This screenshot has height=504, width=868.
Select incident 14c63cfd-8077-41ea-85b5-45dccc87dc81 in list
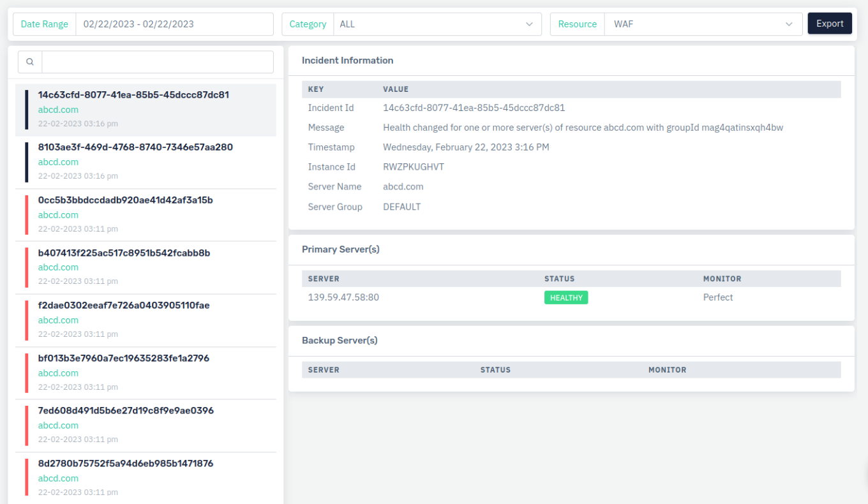click(146, 110)
